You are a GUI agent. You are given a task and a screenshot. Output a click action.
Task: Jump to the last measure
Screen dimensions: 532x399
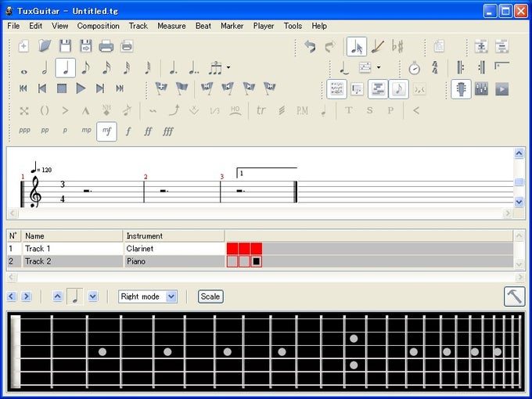click(120, 88)
